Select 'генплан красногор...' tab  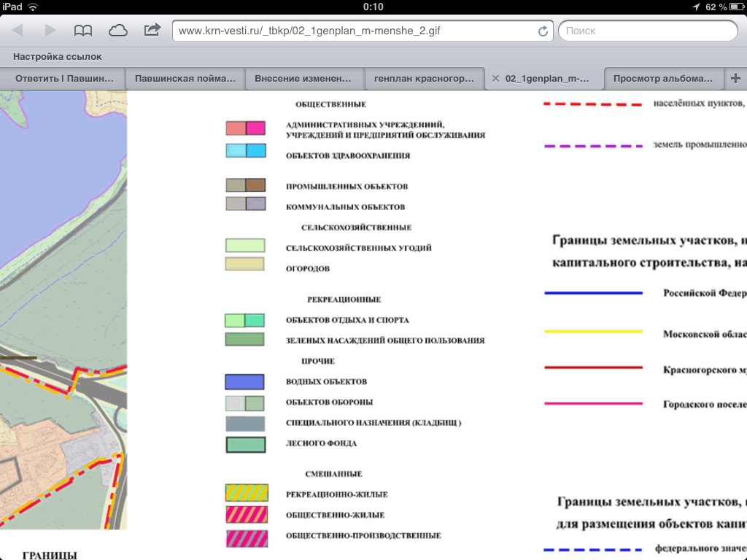(x=424, y=78)
